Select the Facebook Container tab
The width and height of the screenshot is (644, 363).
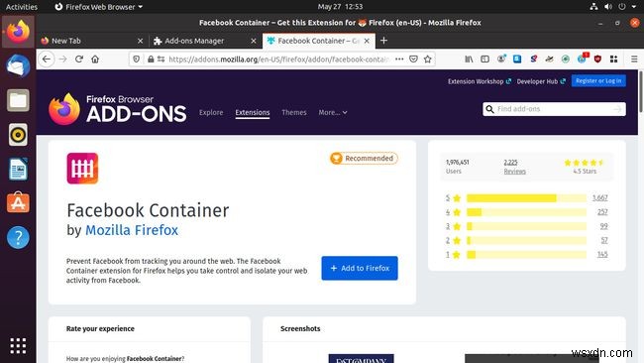click(318, 41)
